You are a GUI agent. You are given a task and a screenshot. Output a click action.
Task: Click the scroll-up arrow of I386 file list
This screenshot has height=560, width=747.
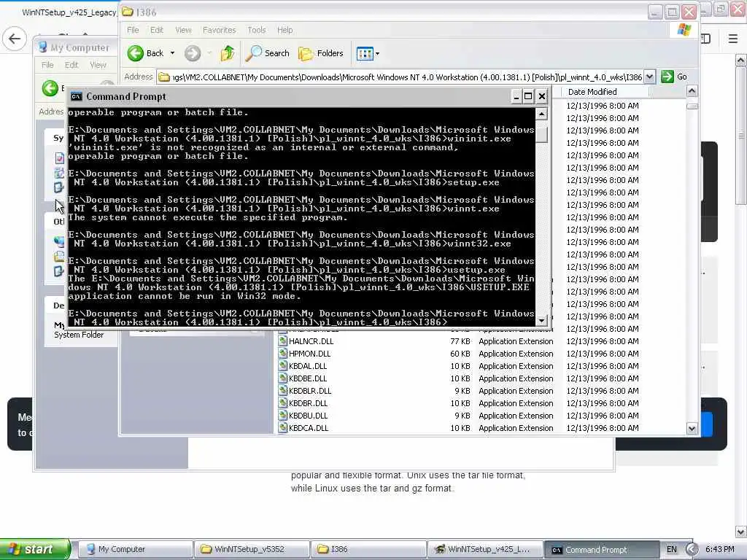pos(692,91)
